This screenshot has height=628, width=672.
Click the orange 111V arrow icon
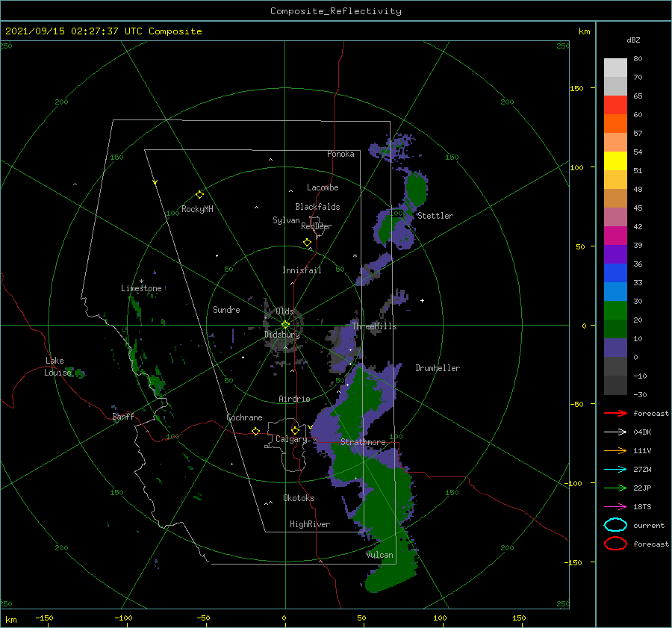[615, 450]
